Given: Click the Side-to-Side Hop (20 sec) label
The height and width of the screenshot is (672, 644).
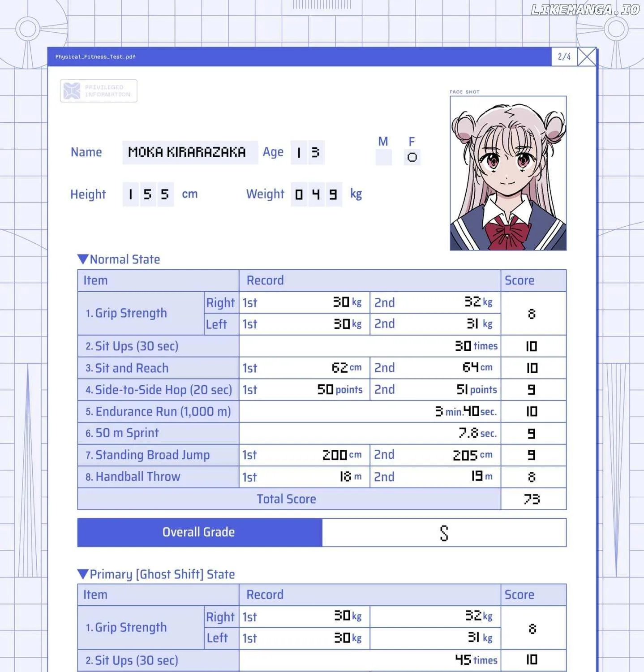Looking at the screenshot, I should tap(159, 390).
